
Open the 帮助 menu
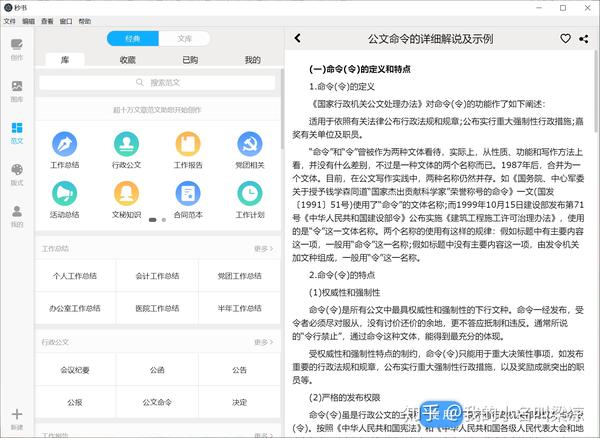(85, 21)
